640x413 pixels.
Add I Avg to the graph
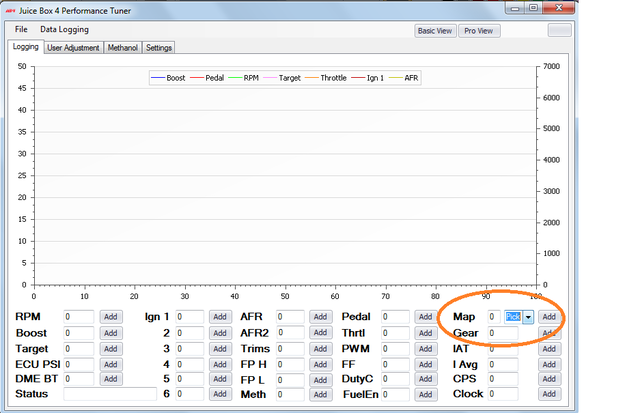pyautogui.click(x=549, y=364)
